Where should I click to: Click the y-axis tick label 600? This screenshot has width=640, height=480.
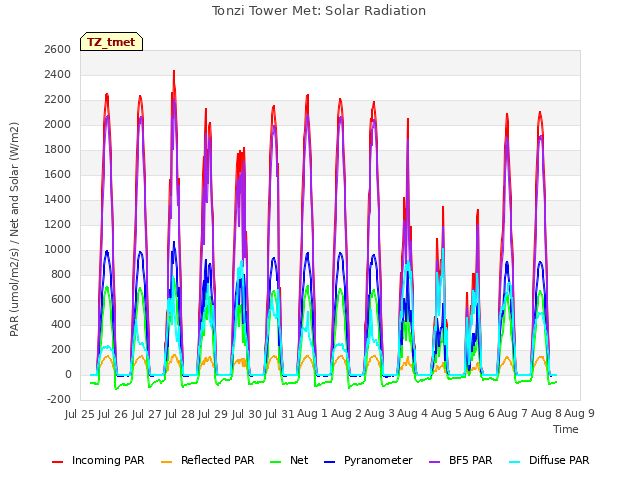point(61,300)
